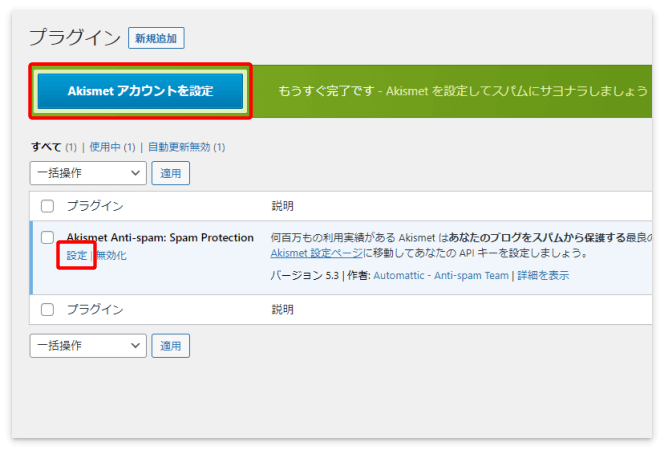Click the Akismet アカウントを設定 button
This screenshot has height=451, width=664.
click(140, 91)
